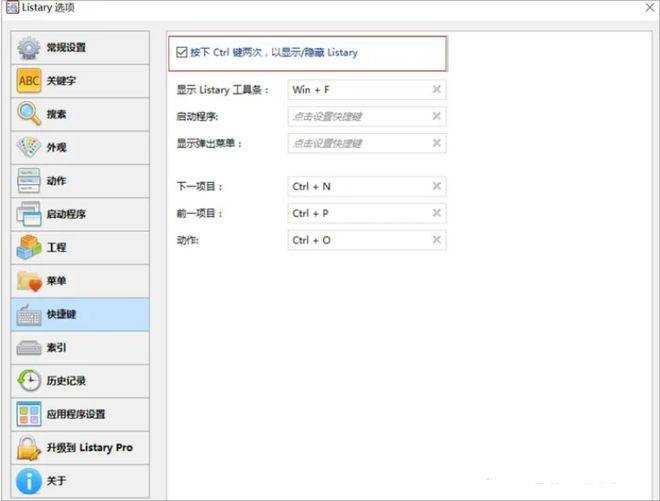Screen dimensions: 660x501
Task: Click the 快捷键 keyboard icon
Action: pyautogui.click(x=29, y=314)
